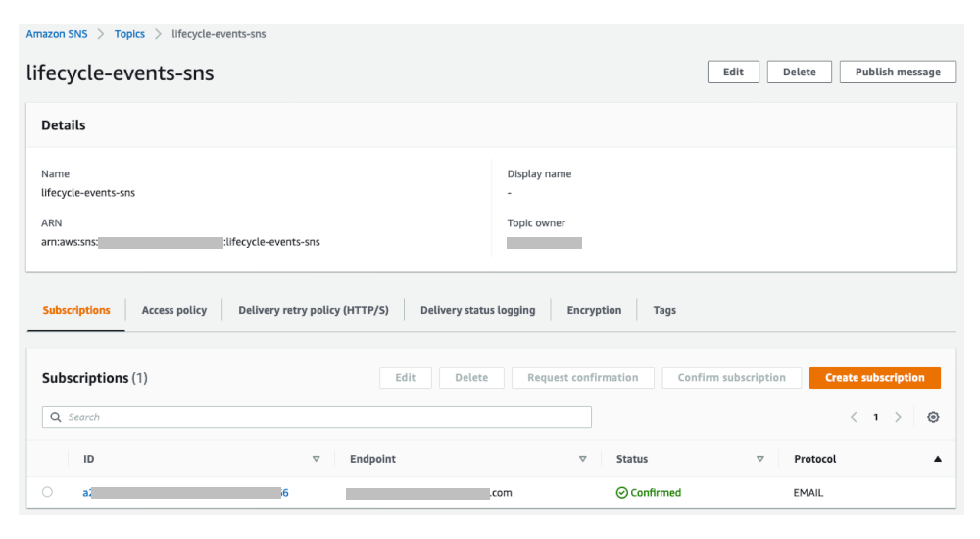The width and height of the screenshot is (980, 539).
Task: Click Publish message button
Action: 898,72
